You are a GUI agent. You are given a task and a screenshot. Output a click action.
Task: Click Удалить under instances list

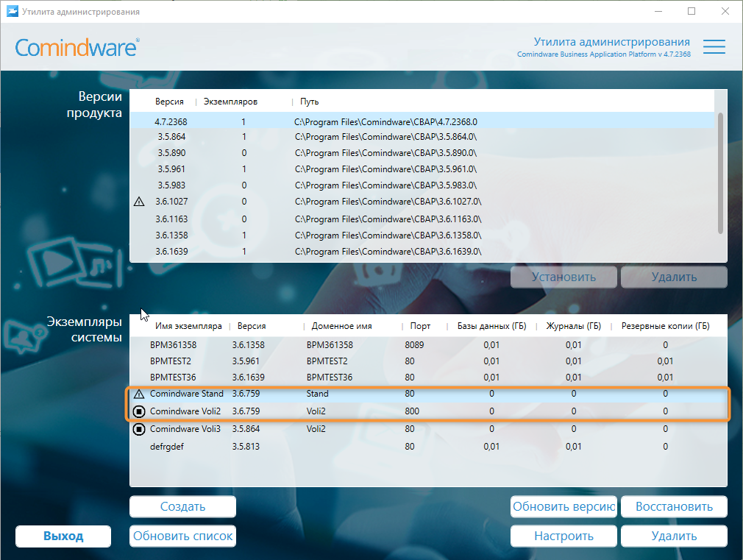[x=674, y=536]
